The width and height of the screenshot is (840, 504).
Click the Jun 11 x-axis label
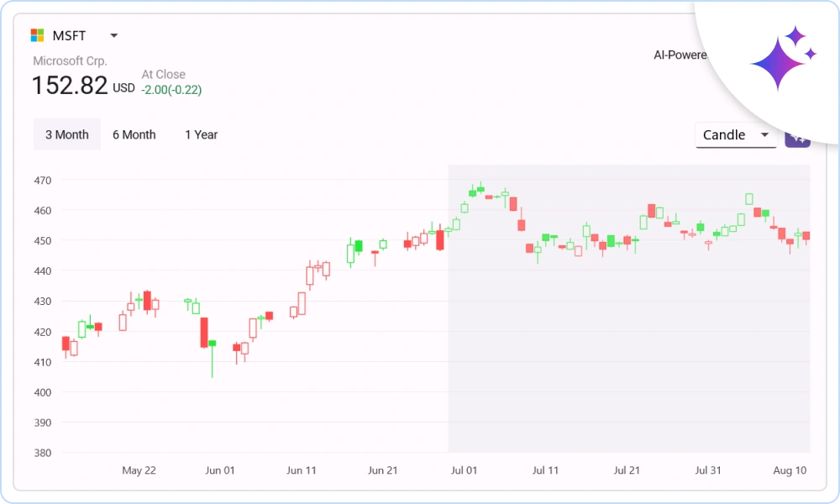301,470
